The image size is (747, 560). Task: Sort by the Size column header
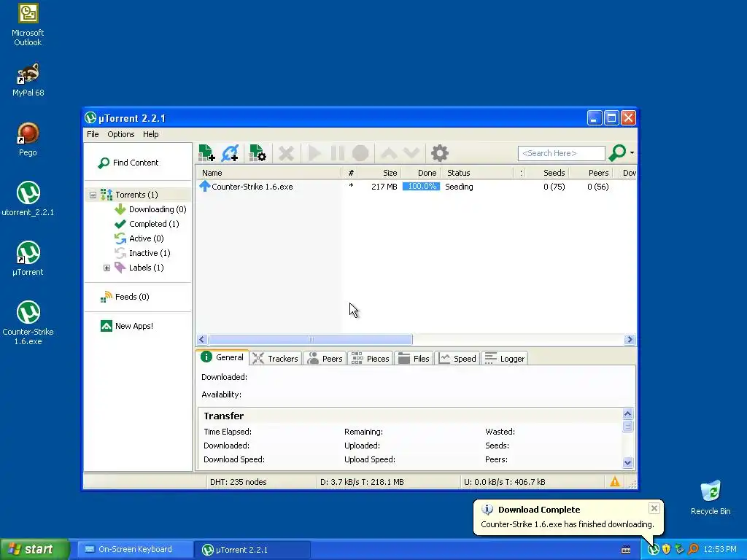coord(379,173)
